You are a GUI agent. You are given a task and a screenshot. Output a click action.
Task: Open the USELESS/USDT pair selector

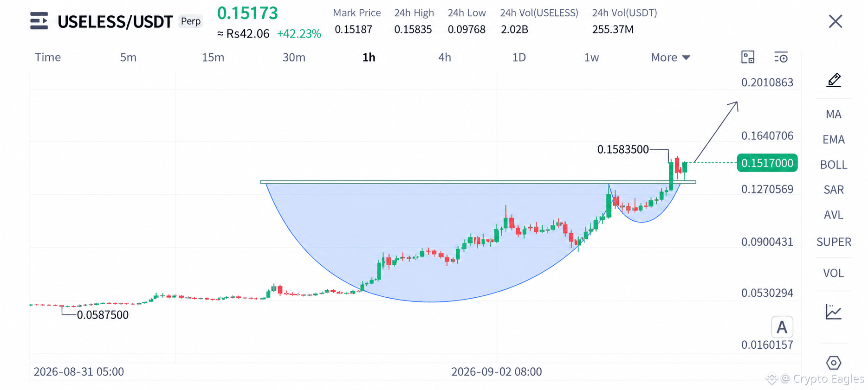[x=115, y=22]
